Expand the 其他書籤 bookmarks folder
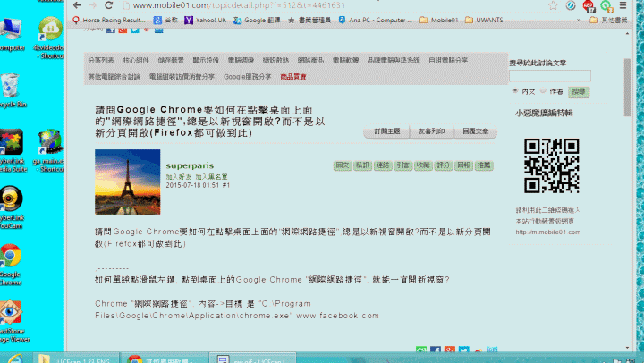 (609, 21)
